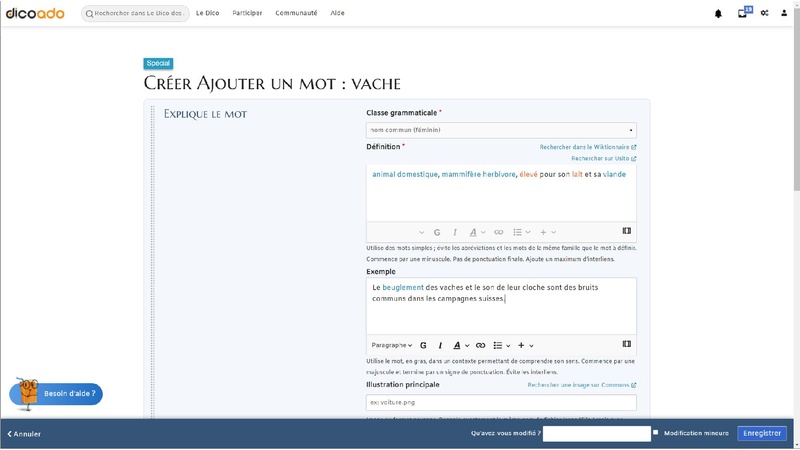800x450 pixels.
Task: Click the 'beuglement' link in the example
Action: [x=403, y=288]
